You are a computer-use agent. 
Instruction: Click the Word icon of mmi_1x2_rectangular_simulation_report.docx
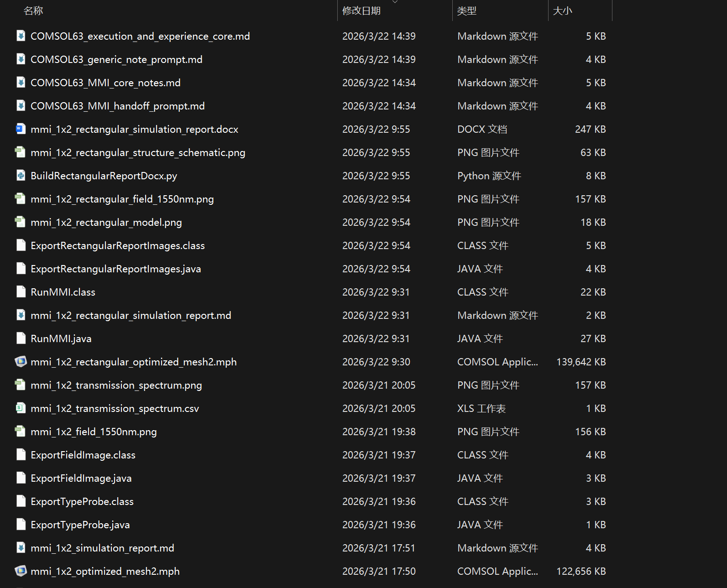click(x=21, y=129)
